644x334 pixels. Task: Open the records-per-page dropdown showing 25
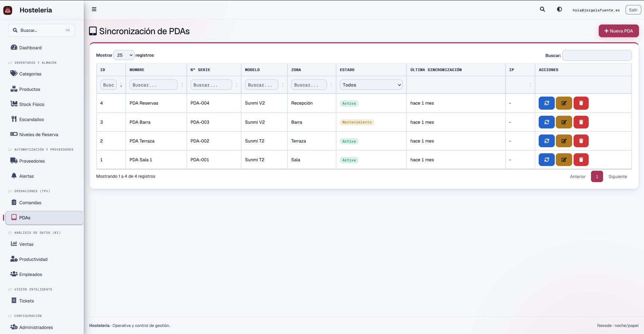coord(124,55)
